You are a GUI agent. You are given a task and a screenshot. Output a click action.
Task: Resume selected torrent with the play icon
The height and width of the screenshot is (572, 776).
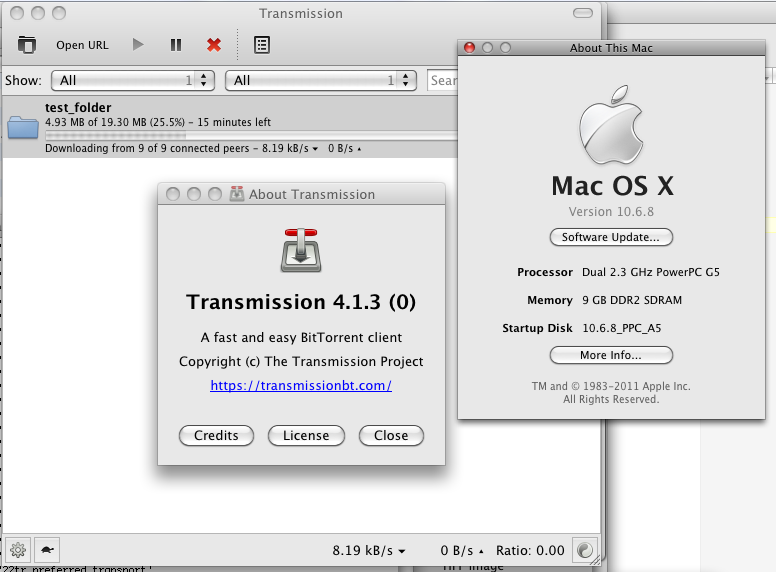pos(138,45)
